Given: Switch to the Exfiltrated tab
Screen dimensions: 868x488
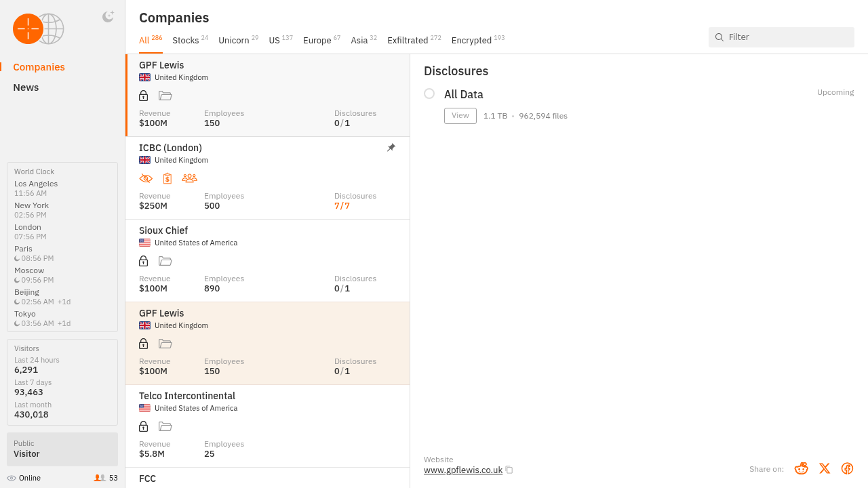Looking at the screenshot, I should coord(414,40).
